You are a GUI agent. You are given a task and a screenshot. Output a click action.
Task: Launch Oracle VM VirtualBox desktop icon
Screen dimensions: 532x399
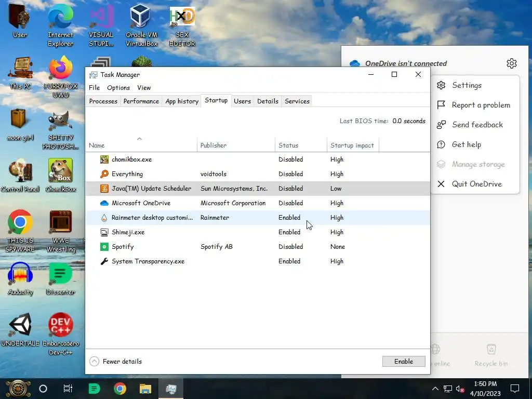(x=141, y=24)
